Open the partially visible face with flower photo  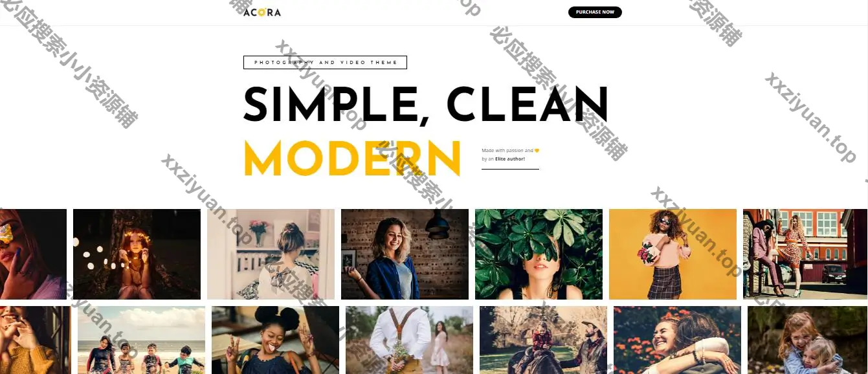coord(33,254)
